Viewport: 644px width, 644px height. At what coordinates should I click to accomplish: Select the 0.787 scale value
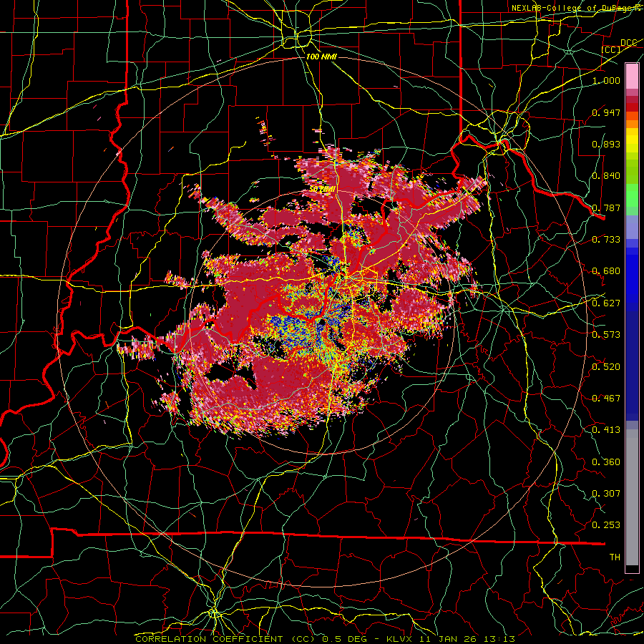[606, 208]
